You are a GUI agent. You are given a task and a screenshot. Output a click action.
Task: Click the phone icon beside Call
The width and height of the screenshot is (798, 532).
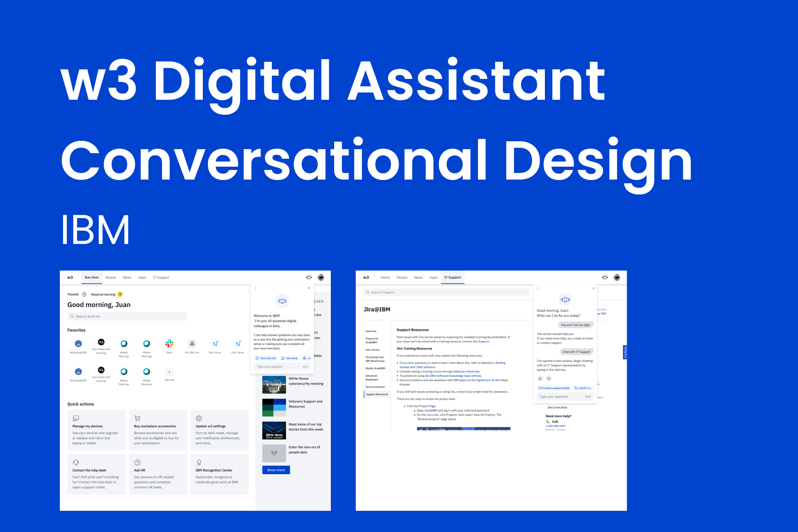548,421
